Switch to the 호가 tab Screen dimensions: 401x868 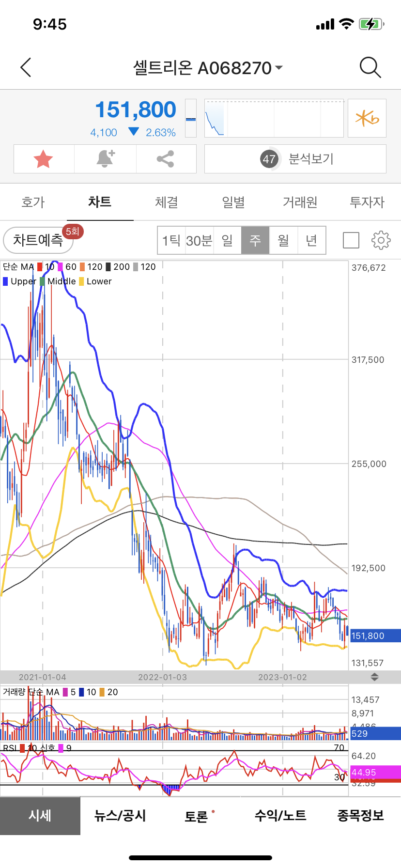coord(33,202)
